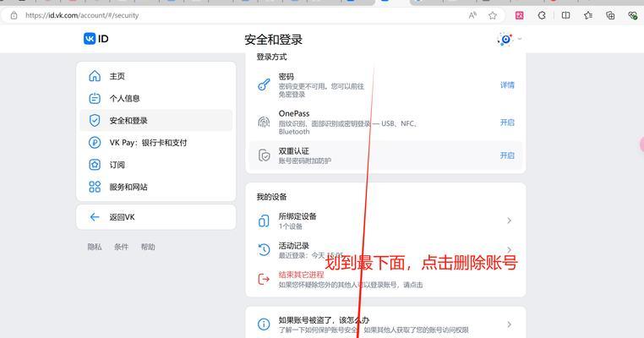Open 订阅 in the sidebar

click(156, 165)
